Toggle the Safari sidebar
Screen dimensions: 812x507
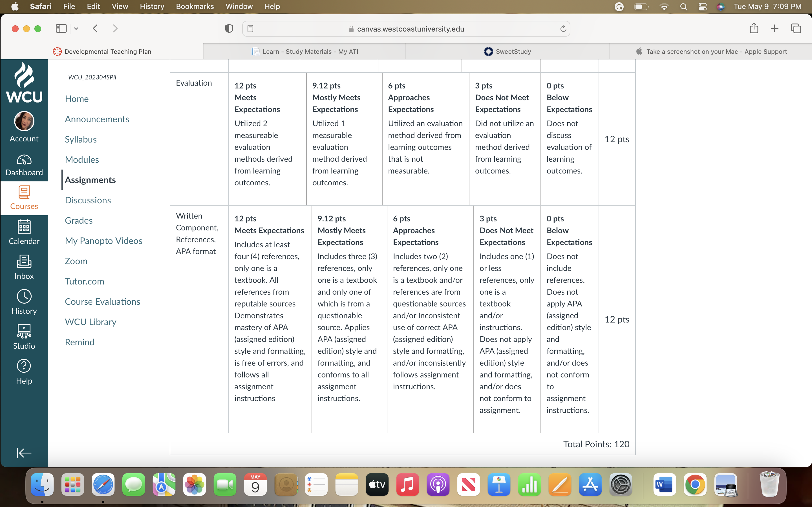tap(61, 28)
